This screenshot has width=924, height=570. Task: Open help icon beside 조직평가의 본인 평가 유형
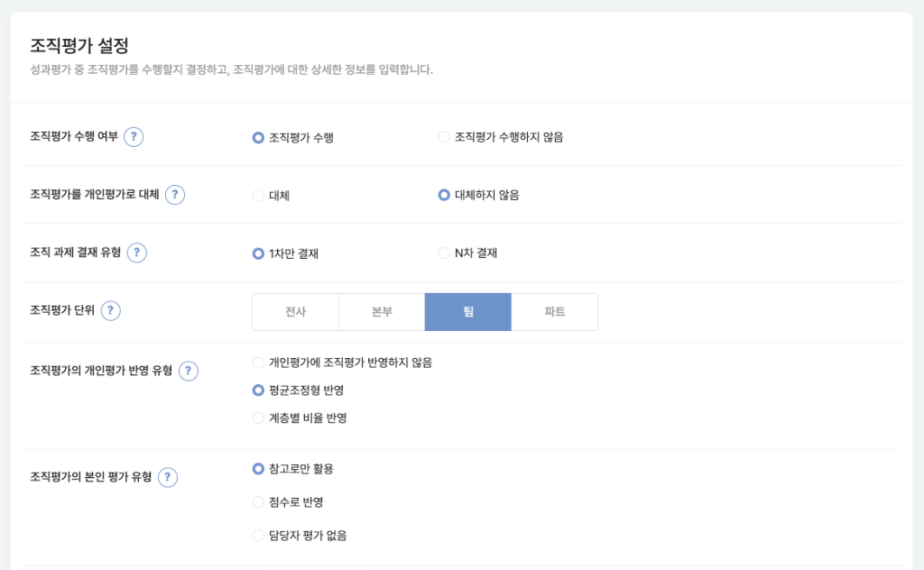coord(168,477)
